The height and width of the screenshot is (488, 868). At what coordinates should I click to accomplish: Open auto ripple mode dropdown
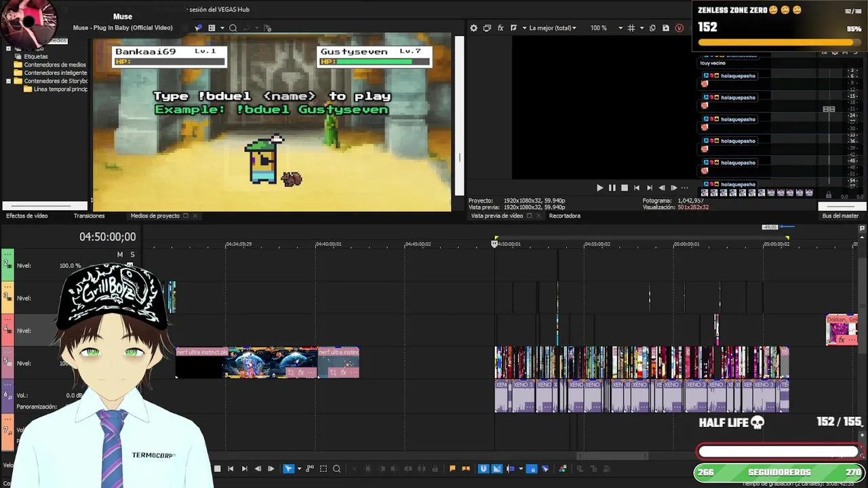pos(521,468)
